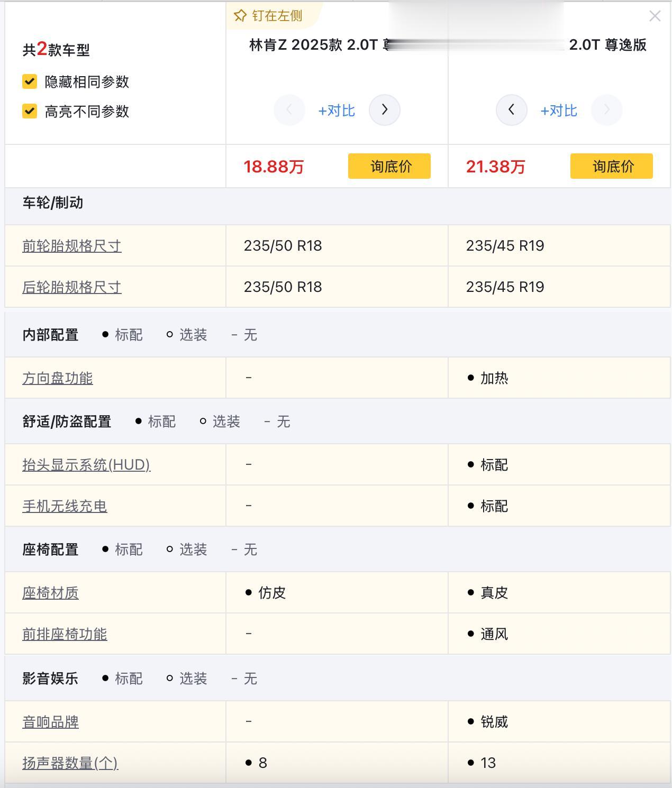Open the 座椅材质 parameter link
The width and height of the screenshot is (672, 788).
click(51, 593)
